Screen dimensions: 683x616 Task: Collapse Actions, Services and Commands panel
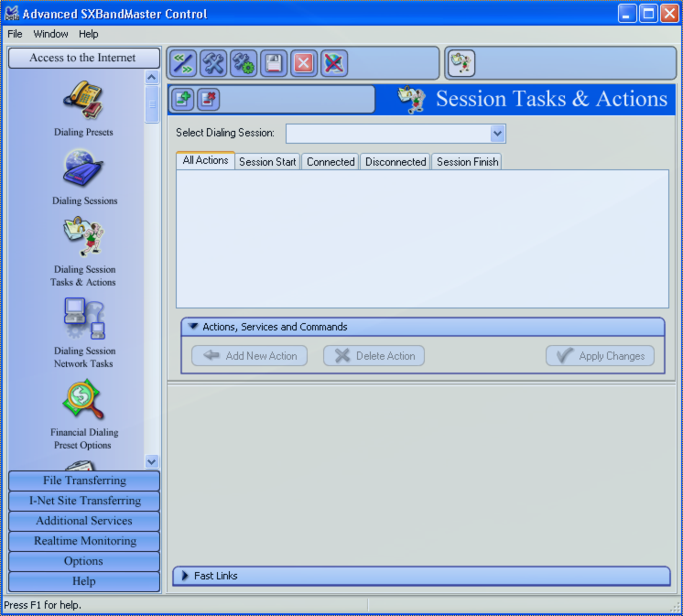coord(193,327)
